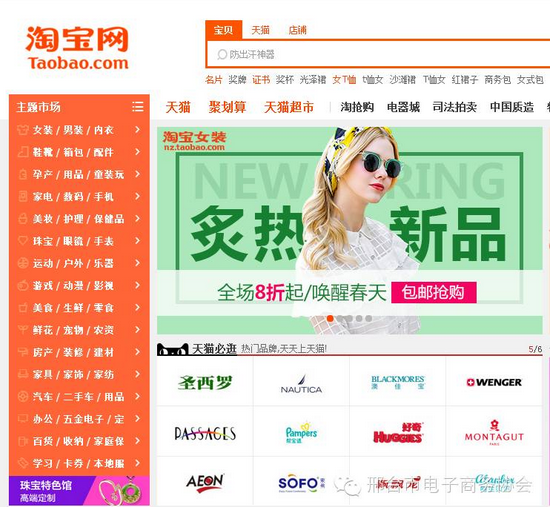
Task: Open the Tmall cat logo by 天猫必逛
Action: (x=173, y=349)
